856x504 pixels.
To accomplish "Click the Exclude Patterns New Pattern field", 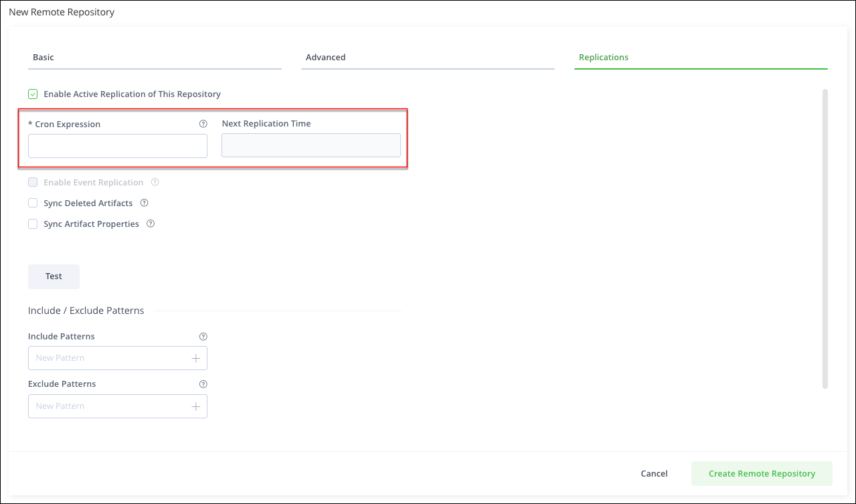I will (x=118, y=406).
